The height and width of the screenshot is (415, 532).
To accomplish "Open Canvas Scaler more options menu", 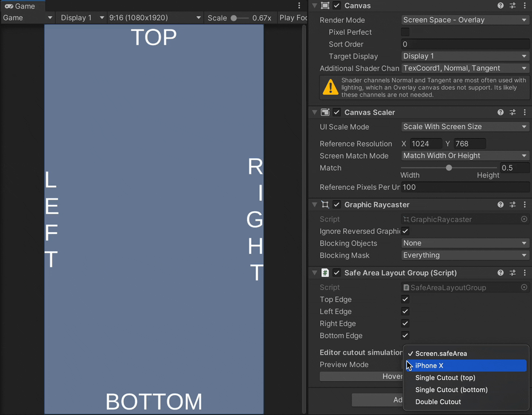I will [x=525, y=112].
